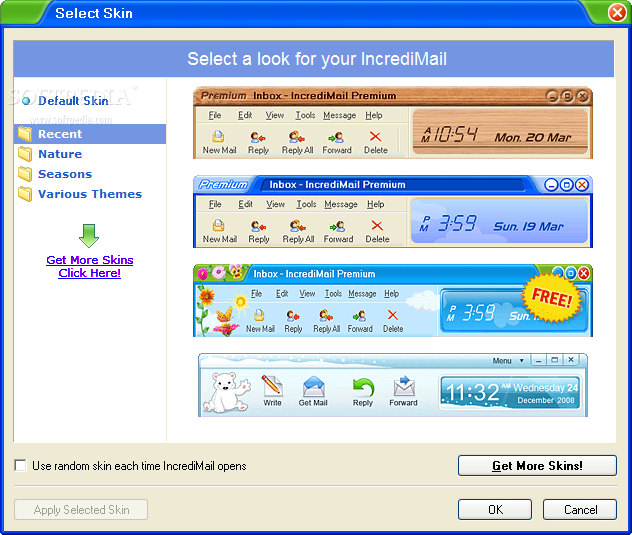The width and height of the screenshot is (632, 535).
Task: Click the Message menu in wood skin preview
Action: [x=339, y=115]
